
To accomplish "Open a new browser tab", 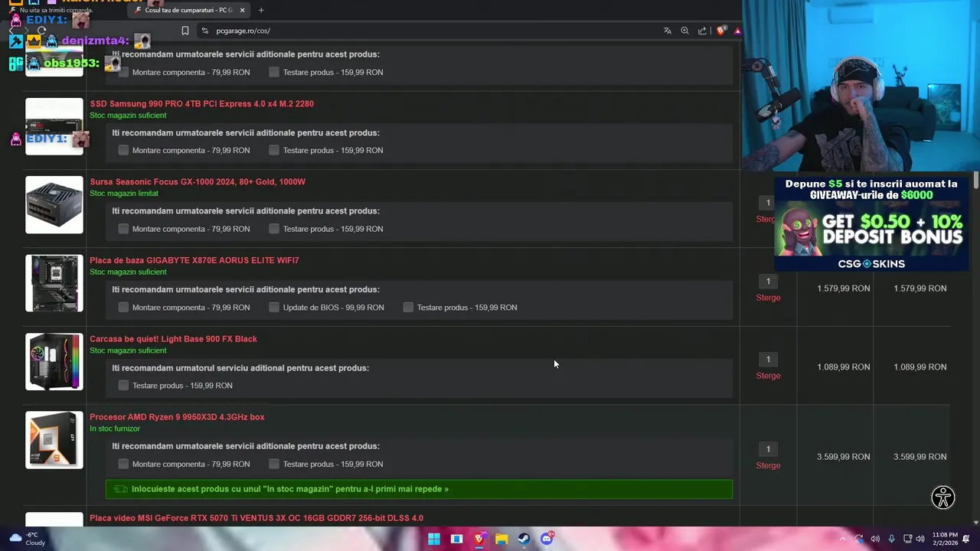I will click(261, 10).
